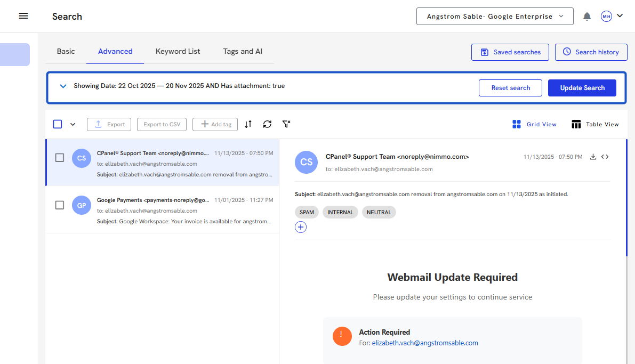View email source code icon
The height and width of the screenshot is (364, 635).
pyautogui.click(x=605, y=157)
